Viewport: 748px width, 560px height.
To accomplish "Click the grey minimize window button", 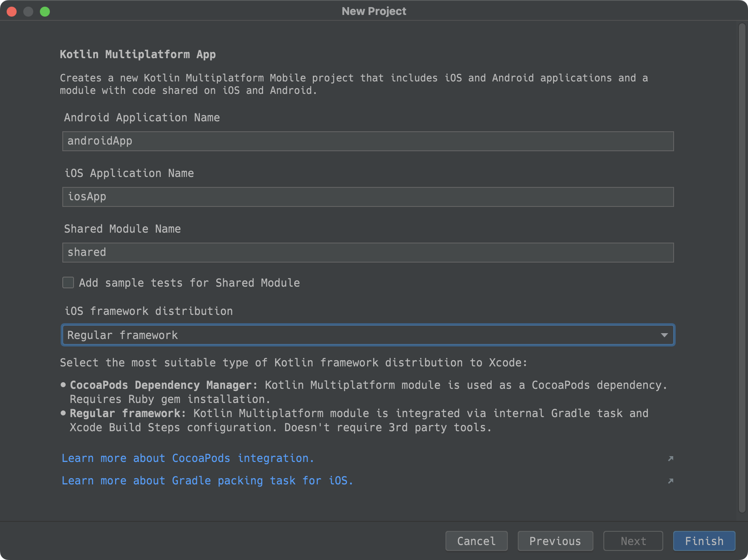I will [x=28, y=12].
